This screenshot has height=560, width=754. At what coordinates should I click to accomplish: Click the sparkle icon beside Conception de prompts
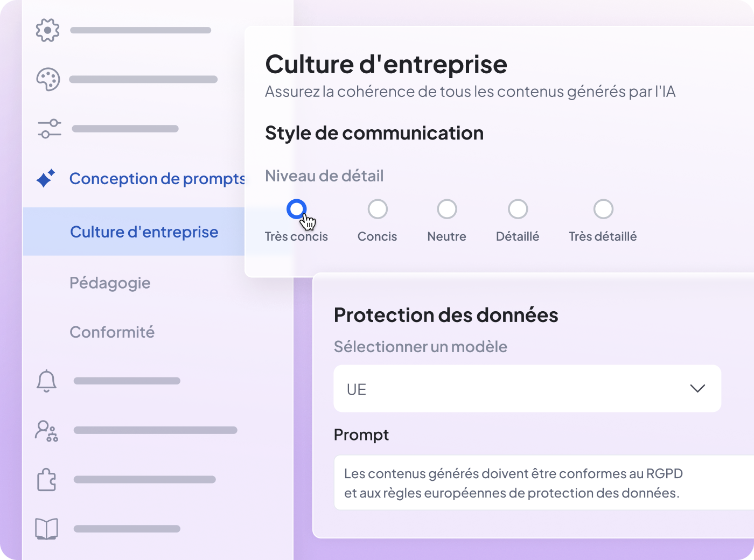tap(46, 178)
